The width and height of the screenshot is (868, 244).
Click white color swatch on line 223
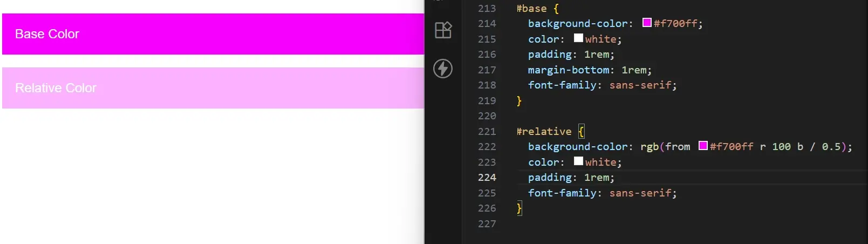[578, 161]
